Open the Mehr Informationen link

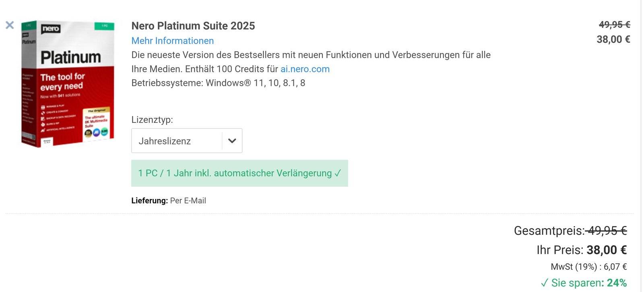(x=172, y=41)
